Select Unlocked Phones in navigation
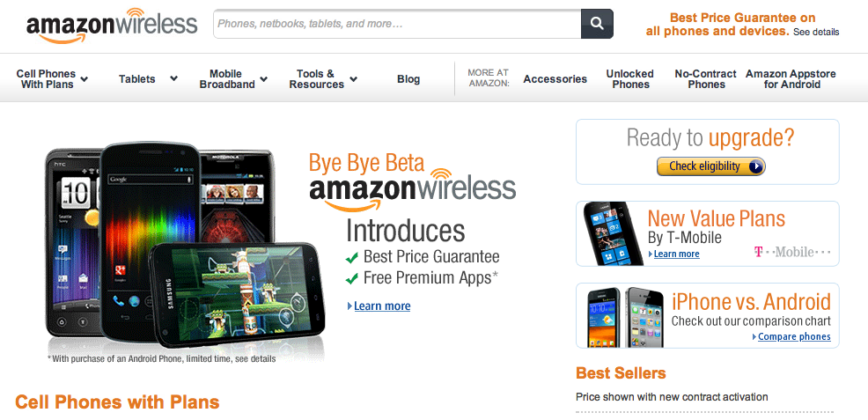The width and height of the screenshot is (868, 420). (x=630, y=79)
